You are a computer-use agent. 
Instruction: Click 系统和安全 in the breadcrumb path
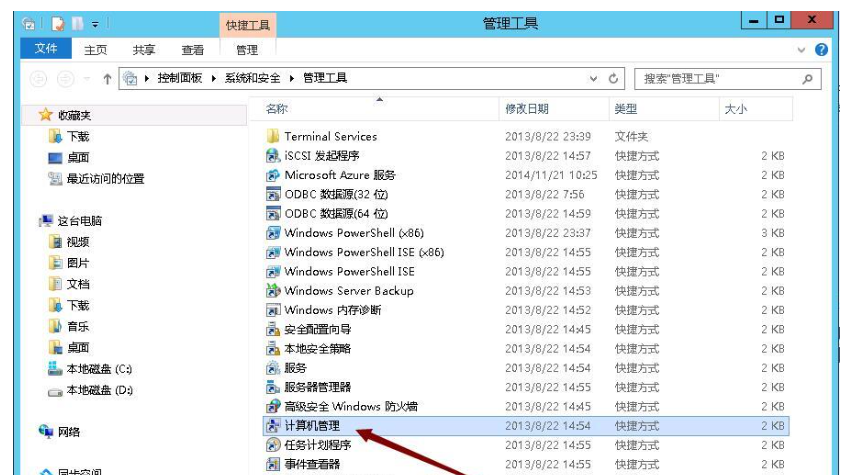(252, 78)
